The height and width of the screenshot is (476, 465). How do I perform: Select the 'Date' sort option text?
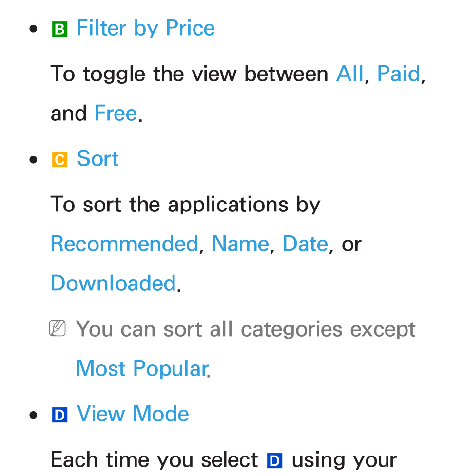pos(305,244)
